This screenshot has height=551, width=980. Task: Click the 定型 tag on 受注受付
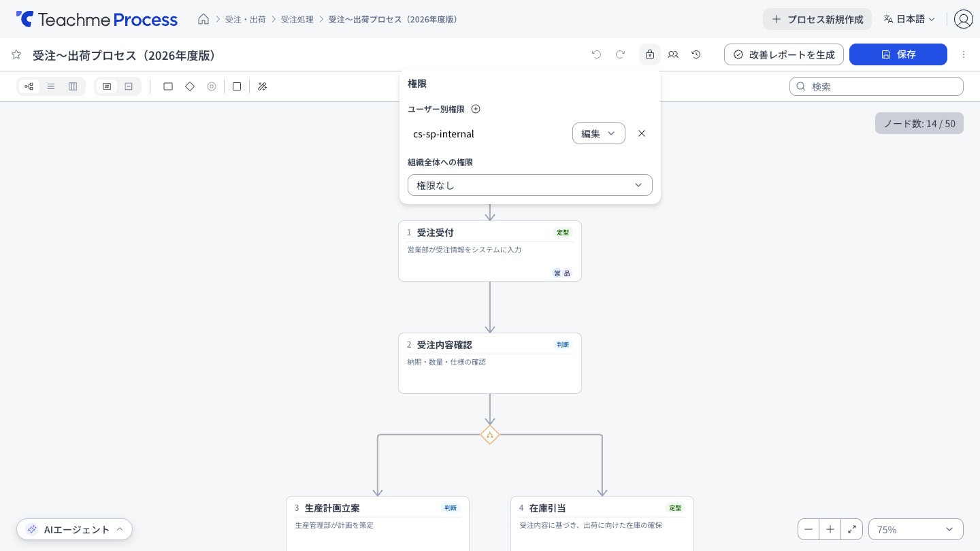563,233
